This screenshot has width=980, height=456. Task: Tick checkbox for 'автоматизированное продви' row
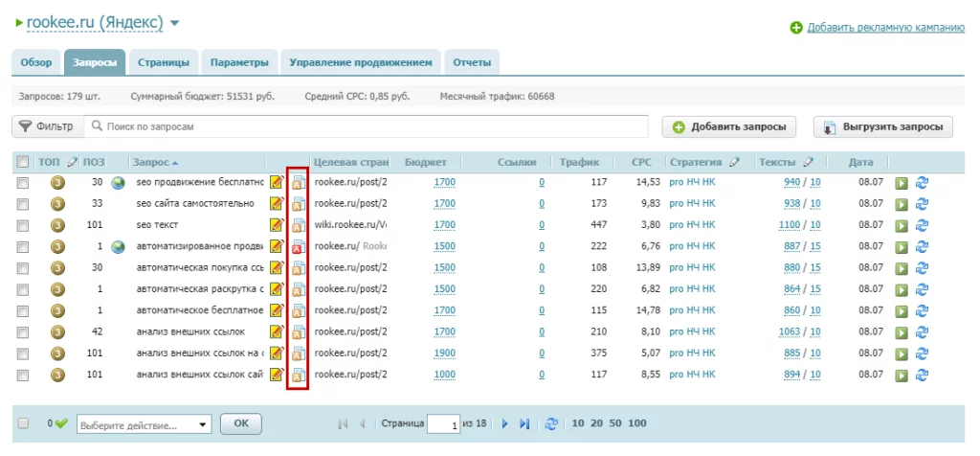point(23,246)
